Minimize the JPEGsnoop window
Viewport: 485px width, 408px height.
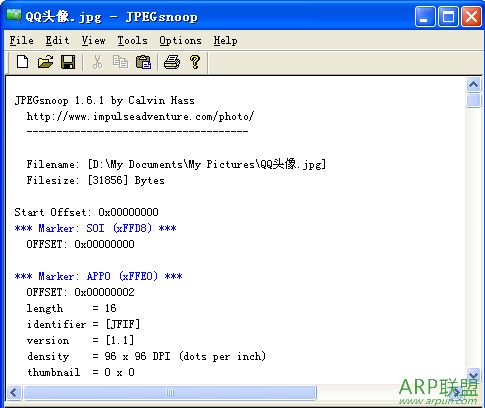tap(425, 16)
